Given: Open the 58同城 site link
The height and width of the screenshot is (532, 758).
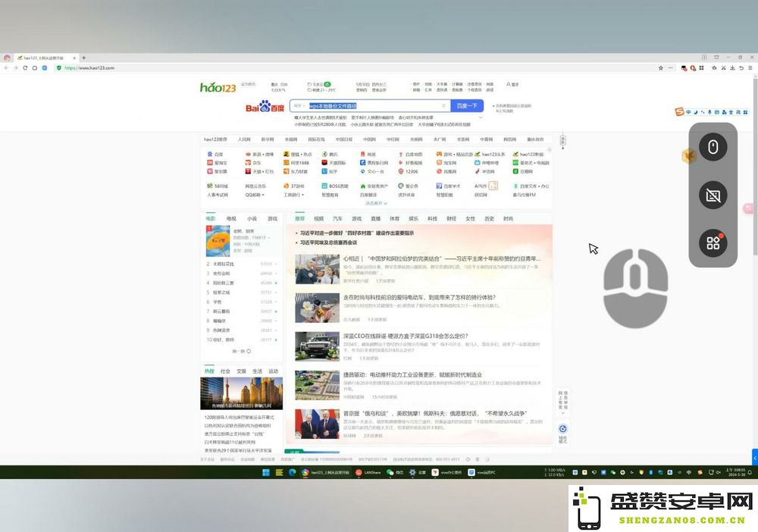Looking at the screenshot, I should (217, 186).
